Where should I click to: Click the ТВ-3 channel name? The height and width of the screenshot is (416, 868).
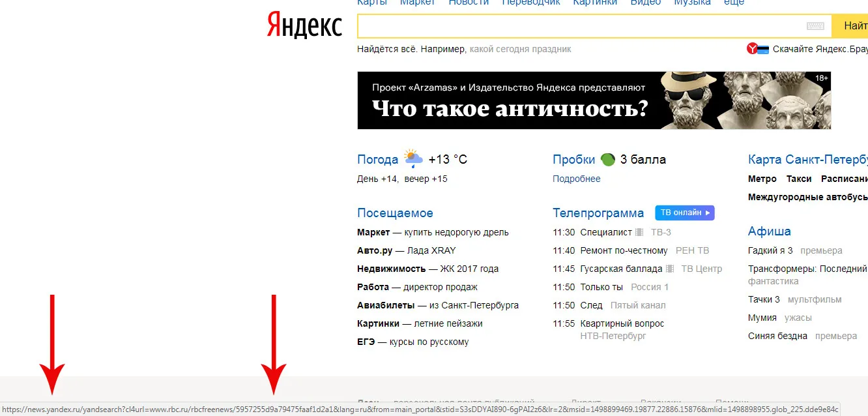(661, 232)
